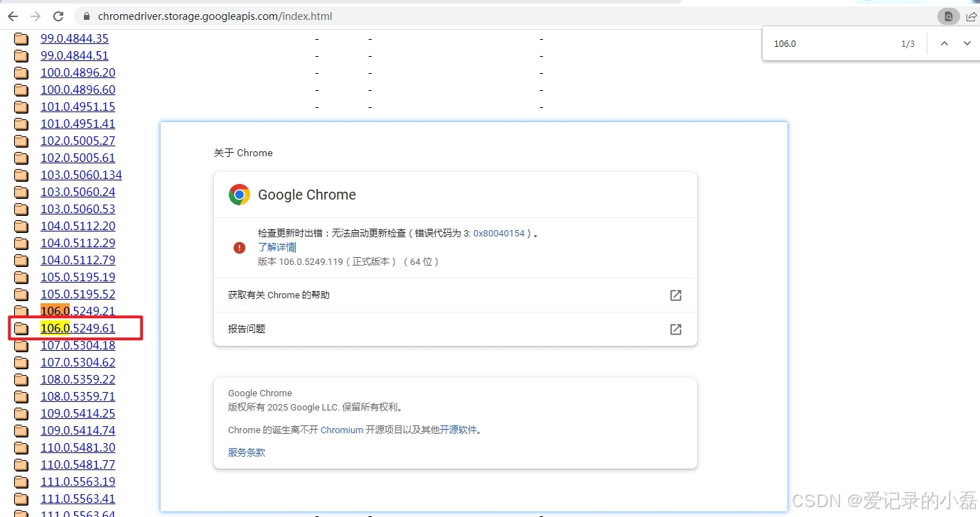Go forward with the browser forward arrow
This screenshot has width=980, height=517.
(36, 16)
